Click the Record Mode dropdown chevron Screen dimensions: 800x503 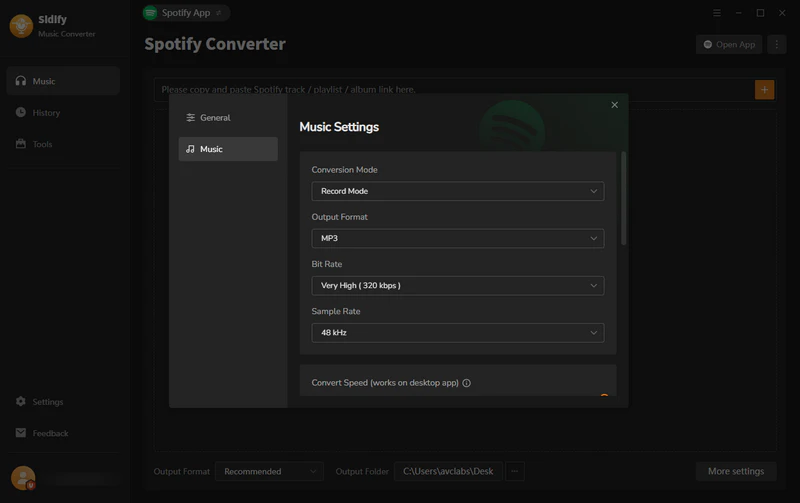click(x=593, y=191)
